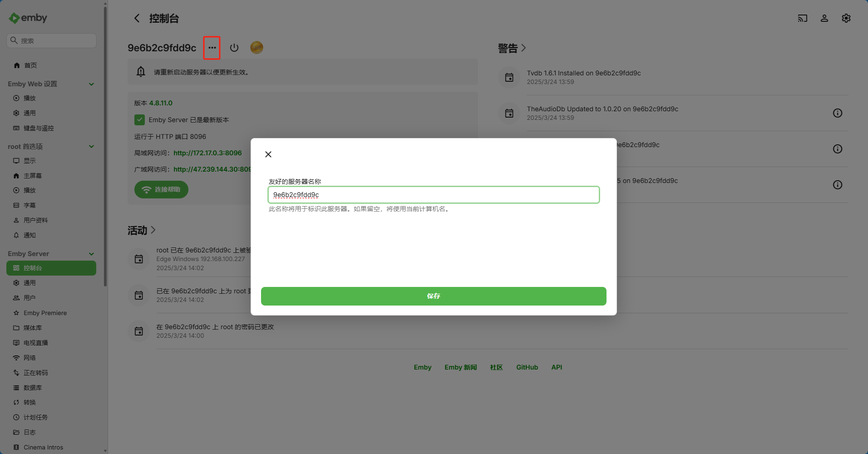Click version number 4.8.11.0
Viewport: 868px width, 454px height.
pyautogui.click(x=161, y=103)
